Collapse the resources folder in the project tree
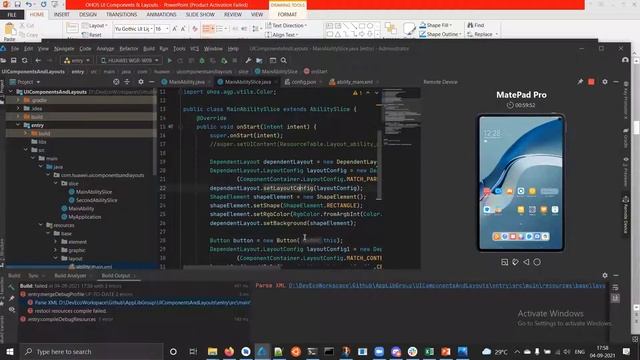 tap(41, 225)
